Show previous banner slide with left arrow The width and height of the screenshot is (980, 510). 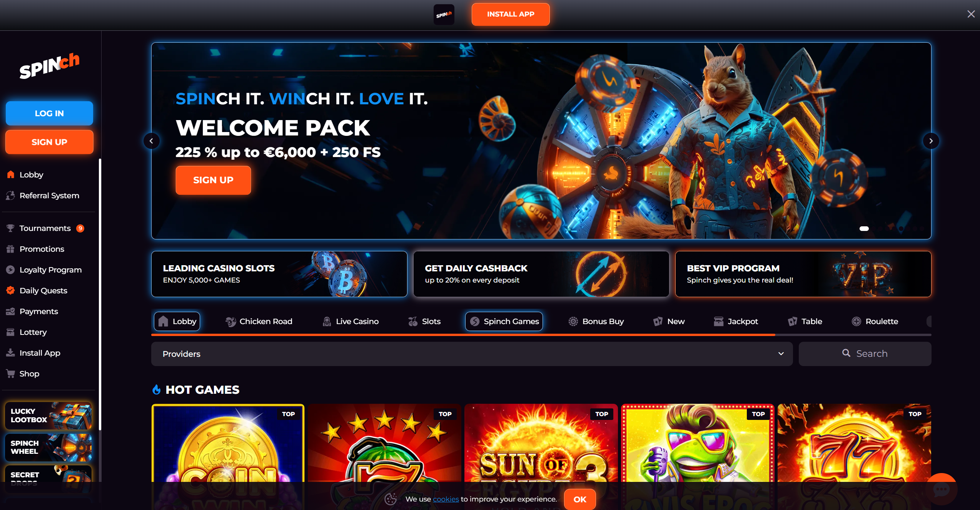point(151,141)
